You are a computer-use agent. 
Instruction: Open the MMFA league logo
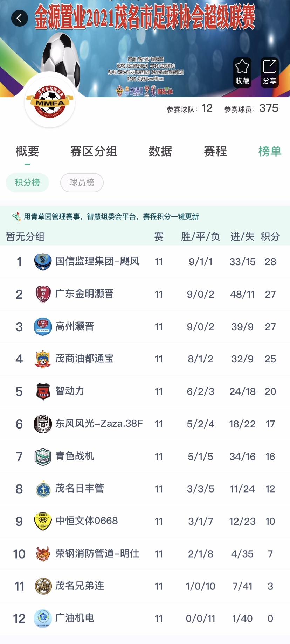tap(50, 102)
